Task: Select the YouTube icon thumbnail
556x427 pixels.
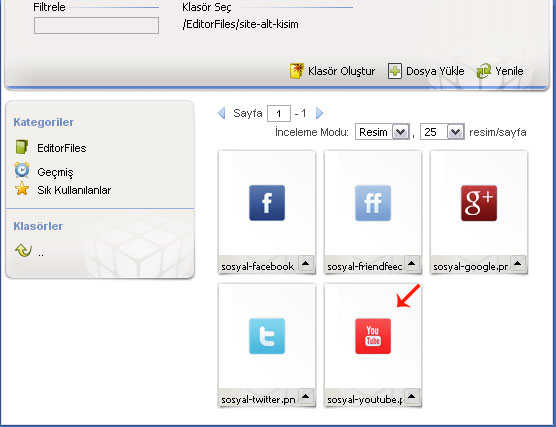Action: [x=373, y=336]
